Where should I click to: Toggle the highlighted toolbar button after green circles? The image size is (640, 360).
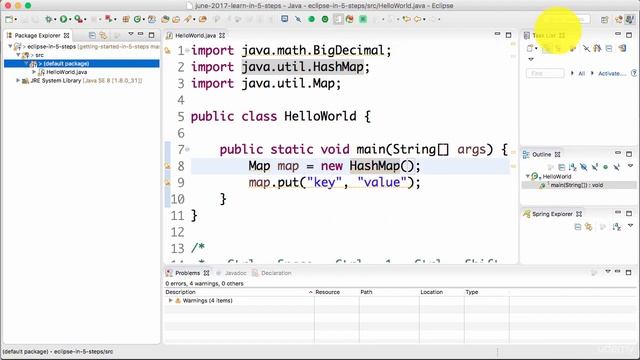click(338, 19)
